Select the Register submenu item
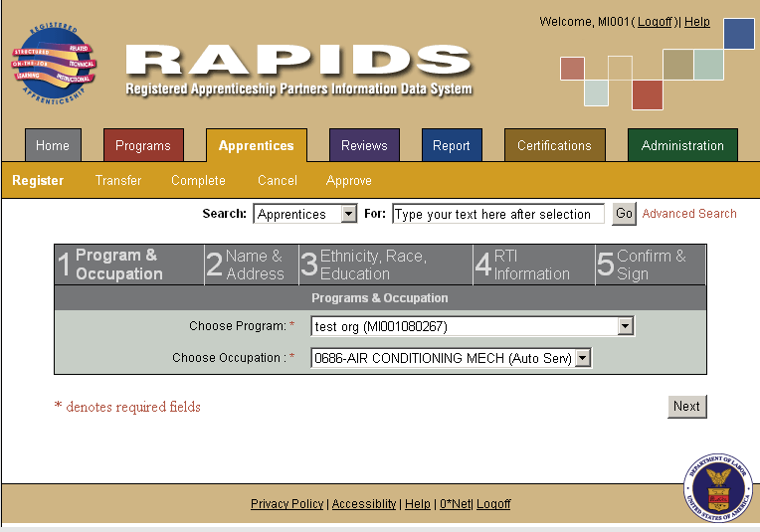This screenshot has width=760, height=532. (x=38, y=180)
